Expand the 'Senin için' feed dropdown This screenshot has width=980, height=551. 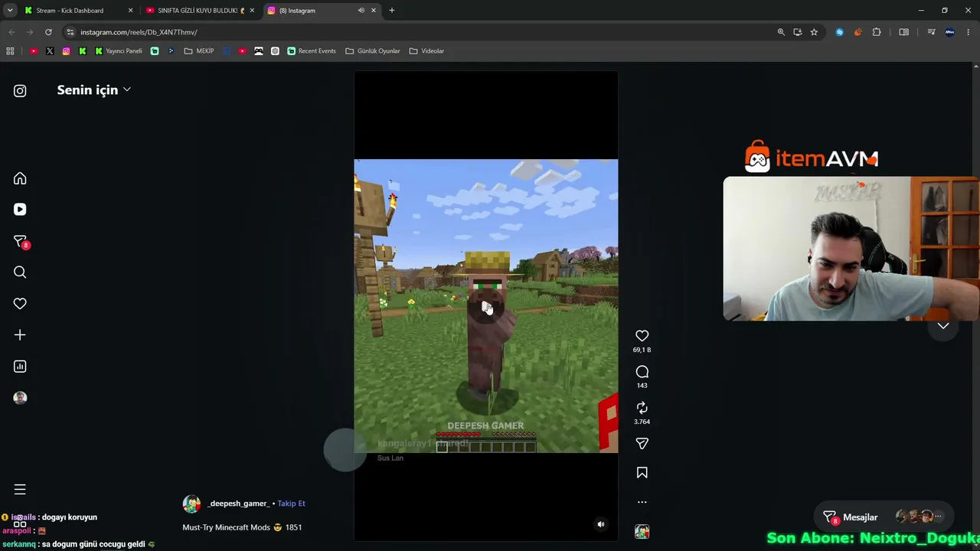[x=93, y=90]
